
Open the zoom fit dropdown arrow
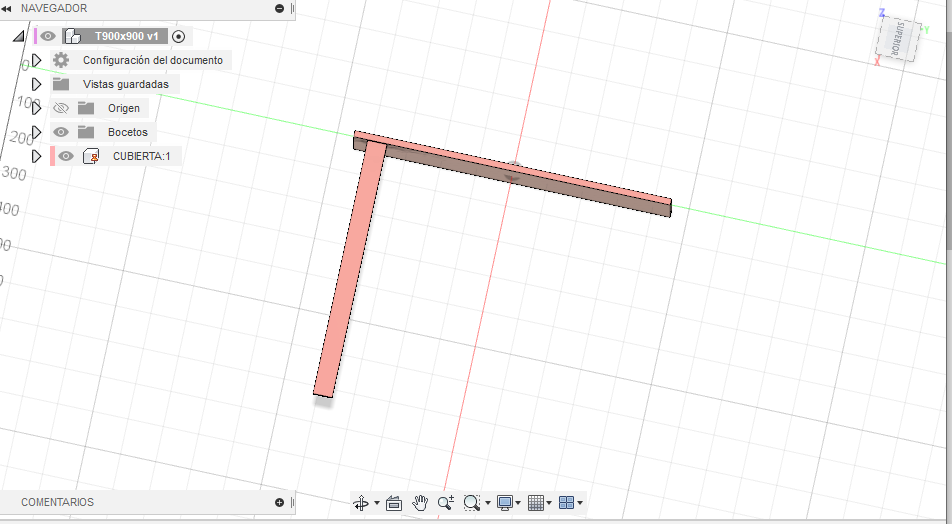coord(488,503)
